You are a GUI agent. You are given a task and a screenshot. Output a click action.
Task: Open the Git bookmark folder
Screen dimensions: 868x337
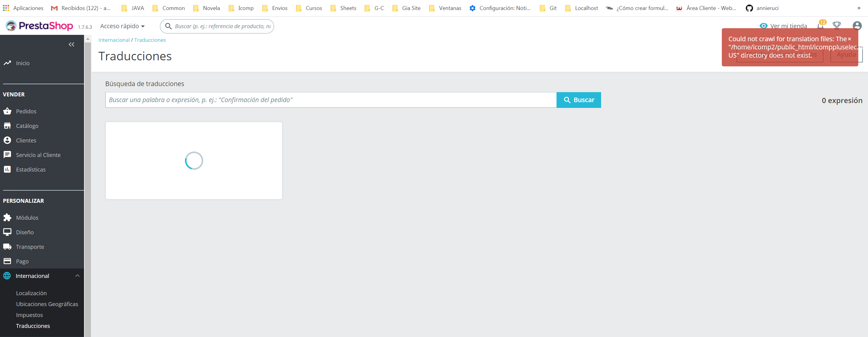point(548,8)
